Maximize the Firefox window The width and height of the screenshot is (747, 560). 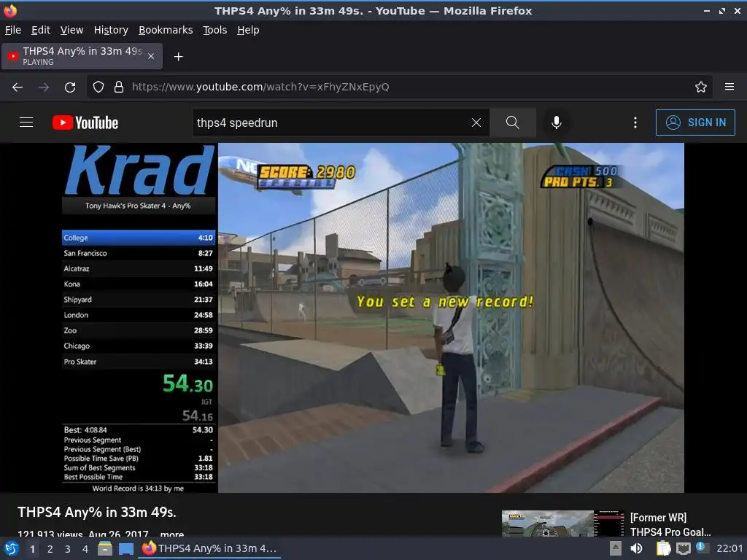tap(722, 10)
